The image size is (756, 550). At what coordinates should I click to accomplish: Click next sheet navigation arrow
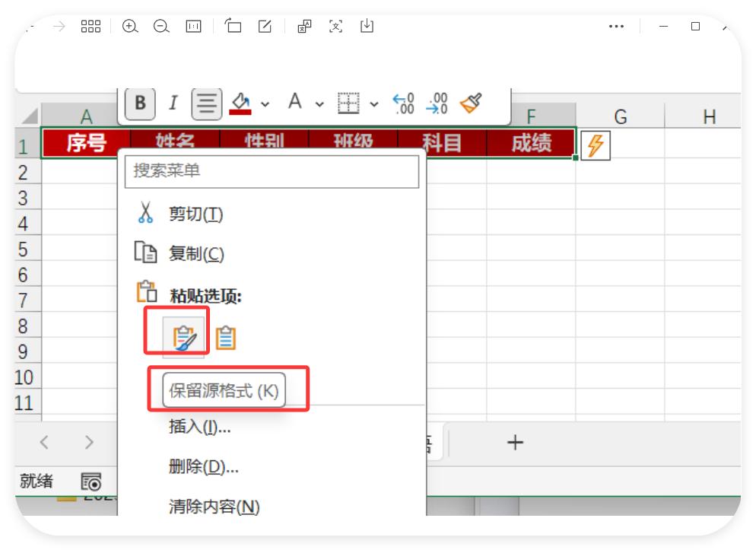[89, 441]
